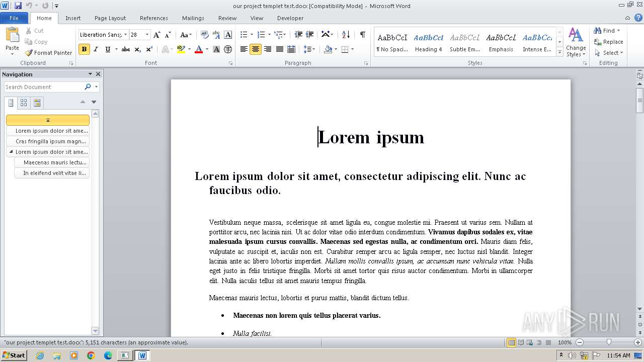Screen dimensions: 644x362
Task: Switch to the Insert tab
Action: point(73,18)
